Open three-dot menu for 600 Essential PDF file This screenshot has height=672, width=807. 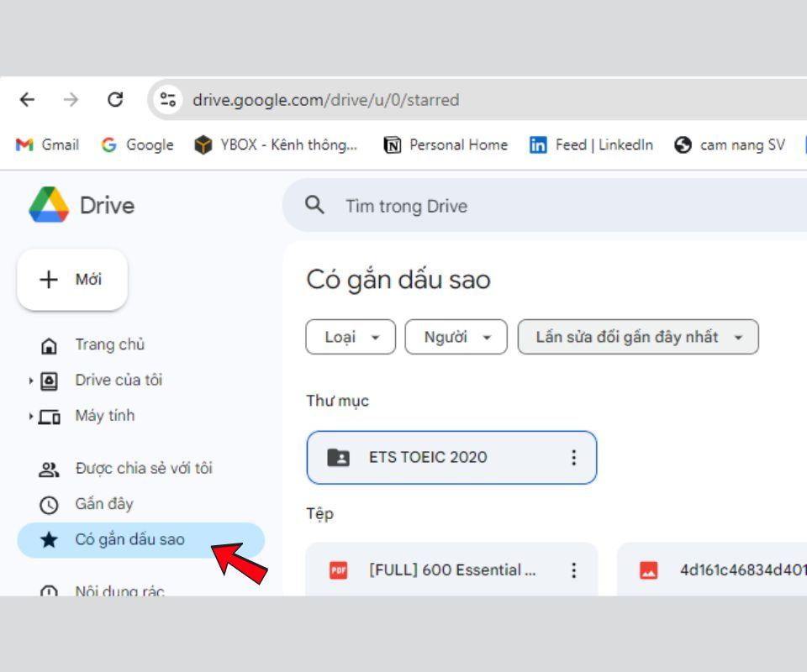click(x=573, y=570)
